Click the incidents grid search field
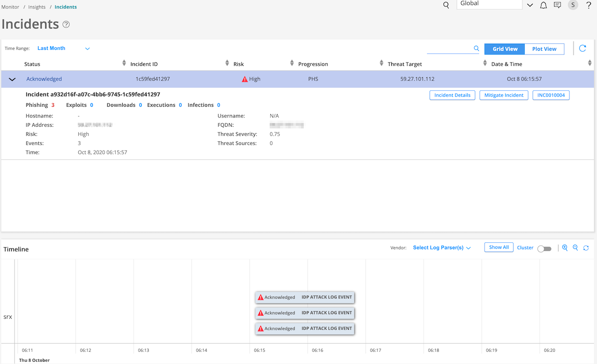 click(450, 48)
